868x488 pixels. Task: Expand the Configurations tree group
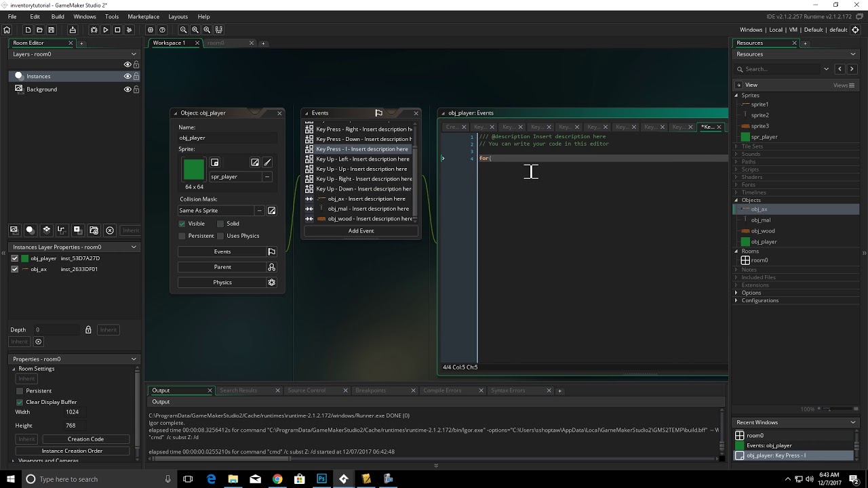click(x=737, y=301)
